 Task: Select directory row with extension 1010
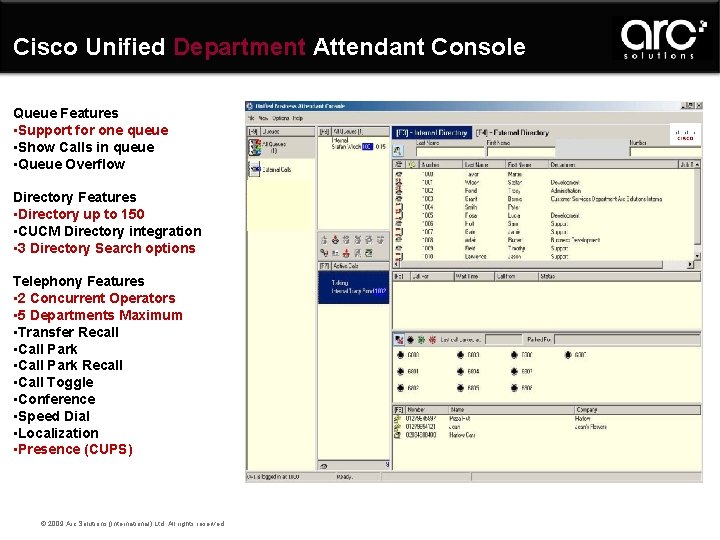(544, 257)
